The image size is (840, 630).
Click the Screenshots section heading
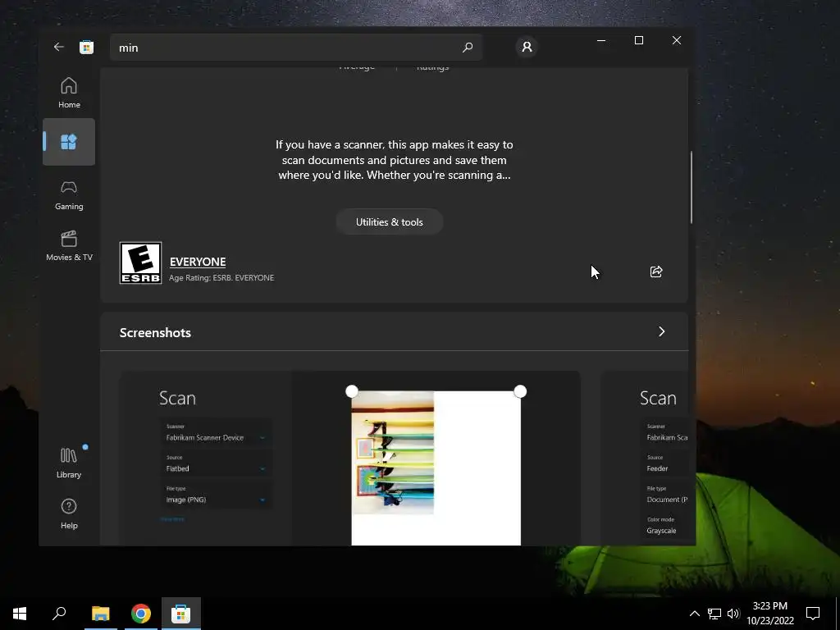coord(155,333)
